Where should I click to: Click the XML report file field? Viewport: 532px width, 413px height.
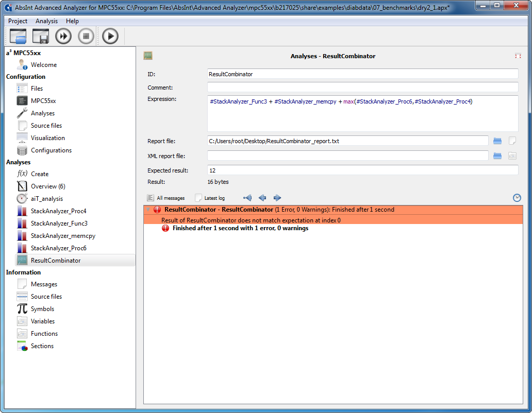coord(348,156)
